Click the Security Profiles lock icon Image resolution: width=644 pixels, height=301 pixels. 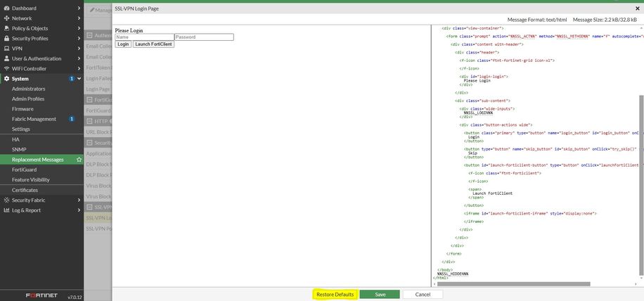pyautogui.click(x=6, y=39)
